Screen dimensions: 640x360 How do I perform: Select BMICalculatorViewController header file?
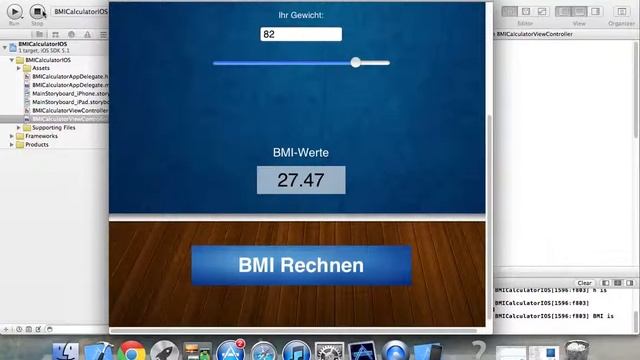coord(66,111)
